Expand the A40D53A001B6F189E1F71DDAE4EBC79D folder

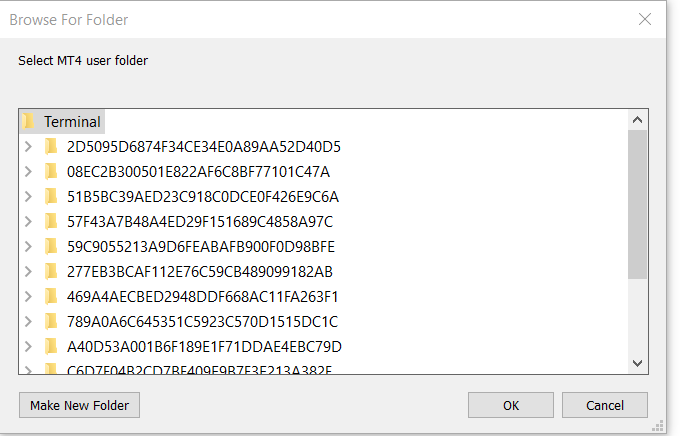(29, 346)
